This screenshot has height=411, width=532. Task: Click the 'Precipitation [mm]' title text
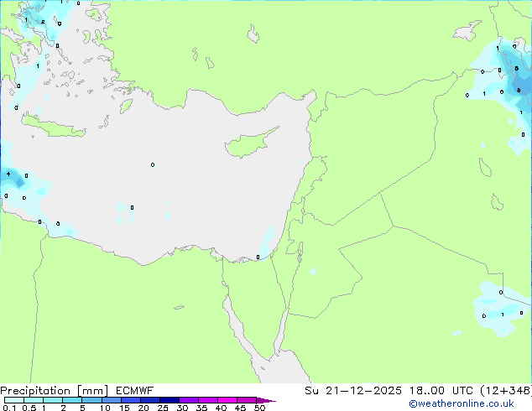point(55,391)
